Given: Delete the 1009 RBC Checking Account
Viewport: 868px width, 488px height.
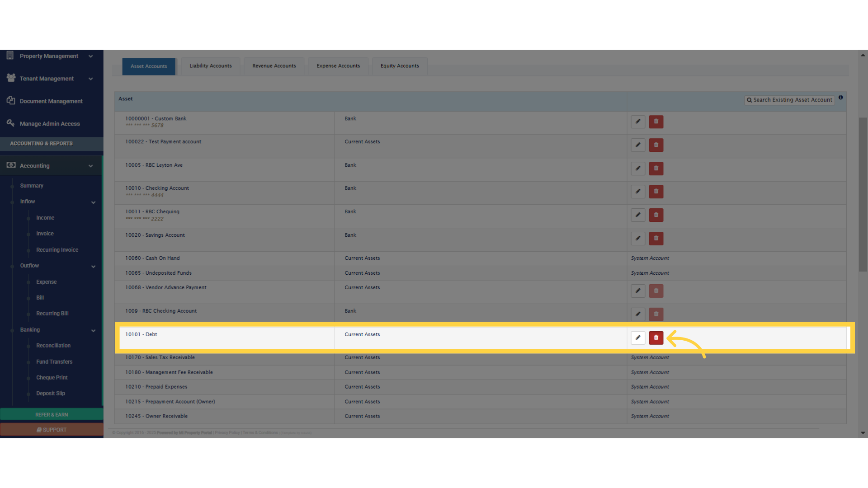Looking at the screenshot, I should 656,314.
